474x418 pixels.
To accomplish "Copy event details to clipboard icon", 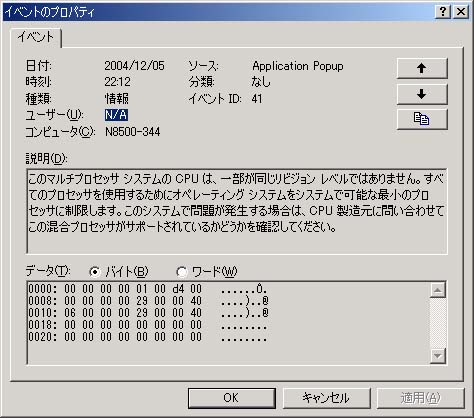I will coord(422,119).
